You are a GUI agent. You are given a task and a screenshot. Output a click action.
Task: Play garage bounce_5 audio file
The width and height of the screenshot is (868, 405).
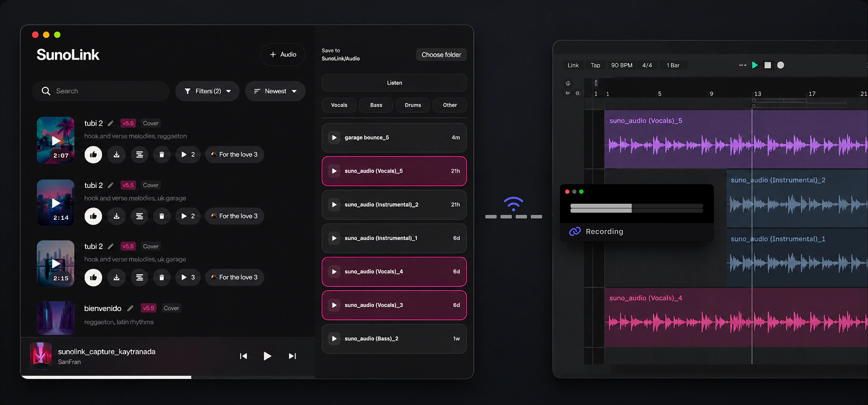pyautogui.click(x=334, y=138)
